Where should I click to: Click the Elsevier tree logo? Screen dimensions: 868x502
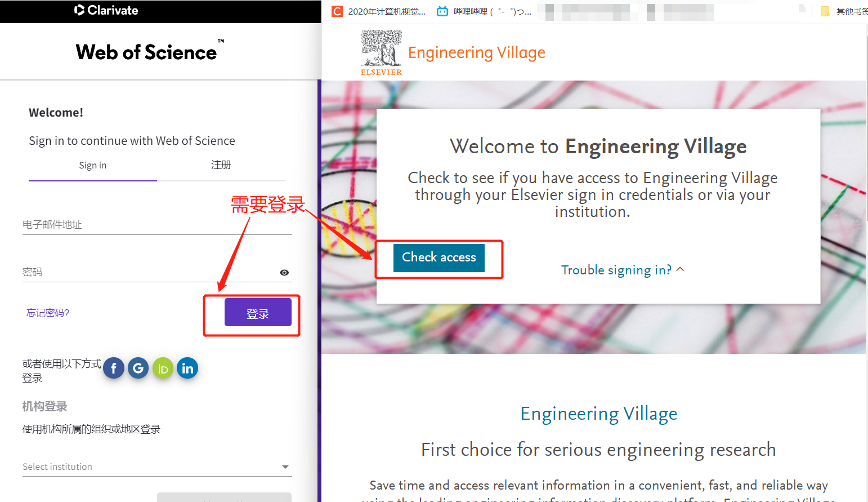pyautogui.click(x=381, y=52)
